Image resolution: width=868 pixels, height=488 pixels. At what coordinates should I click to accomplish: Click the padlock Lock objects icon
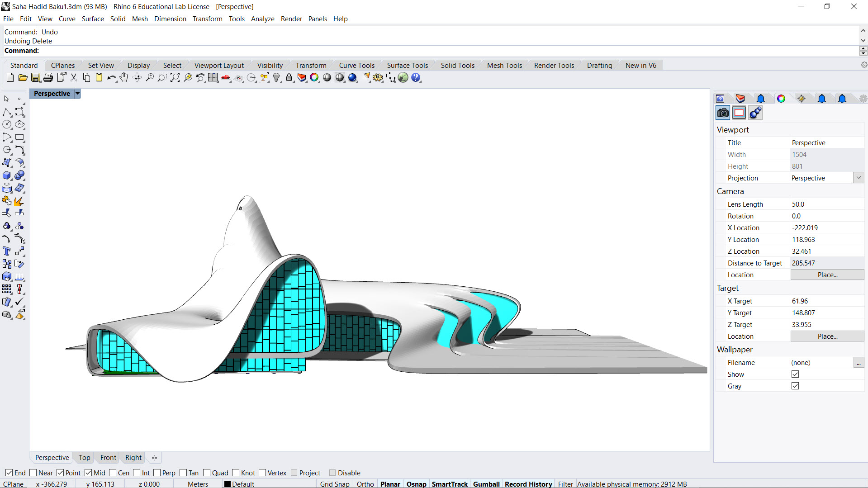[x=289, y=78]
